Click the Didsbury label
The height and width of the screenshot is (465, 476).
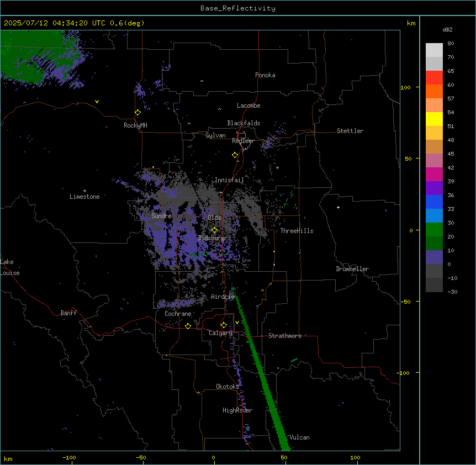tap(211, 238)
